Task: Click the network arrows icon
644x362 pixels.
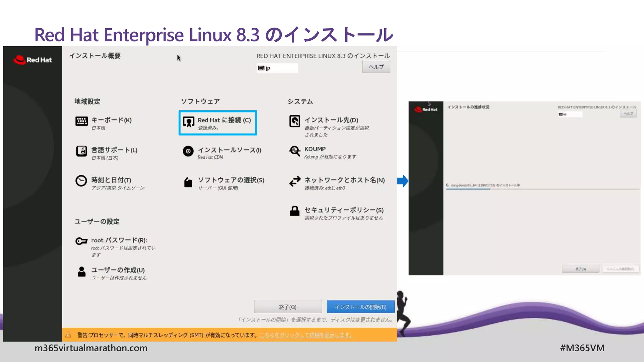Action: [x=295, y=181]
